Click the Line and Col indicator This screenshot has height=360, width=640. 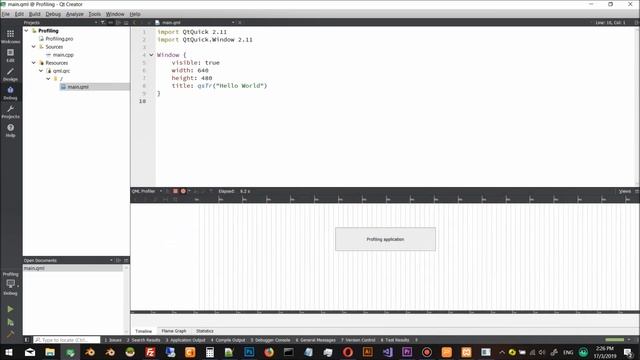pos(610,22)
